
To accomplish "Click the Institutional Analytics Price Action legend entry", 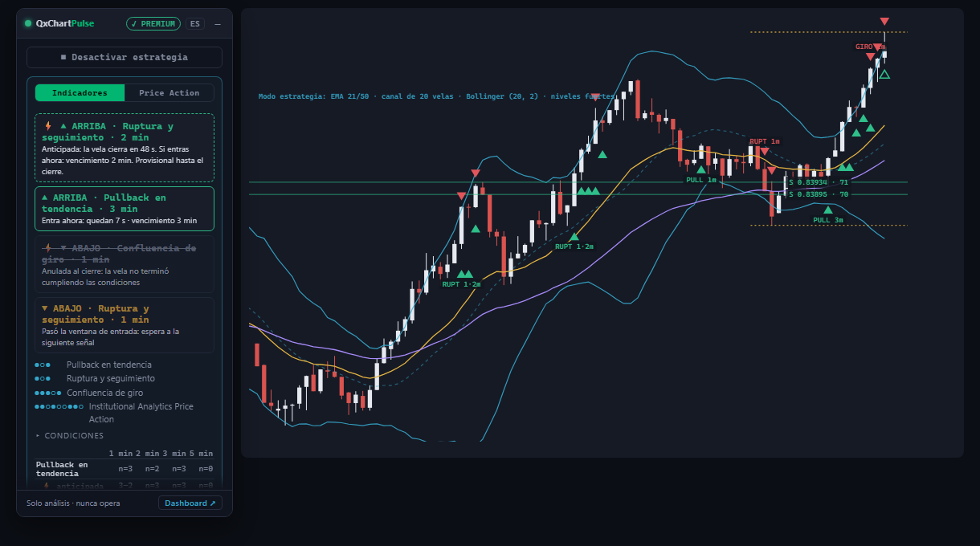I will tap(141, 413).
